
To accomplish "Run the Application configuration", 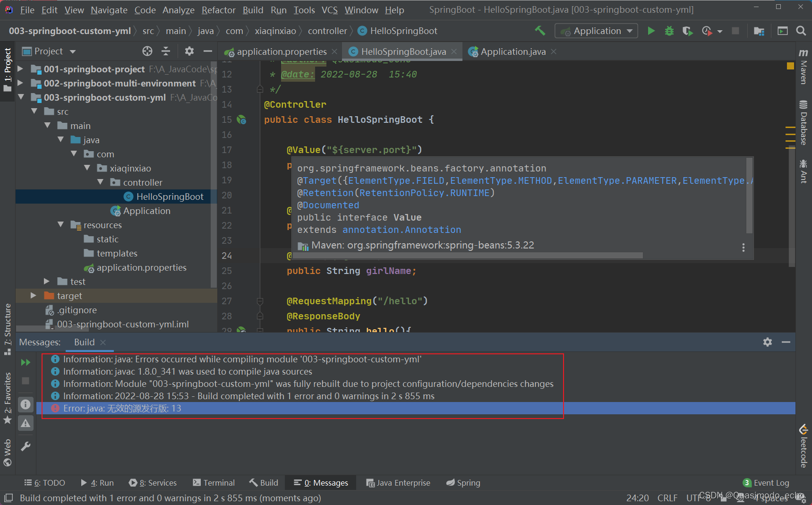I will (651, 31).
